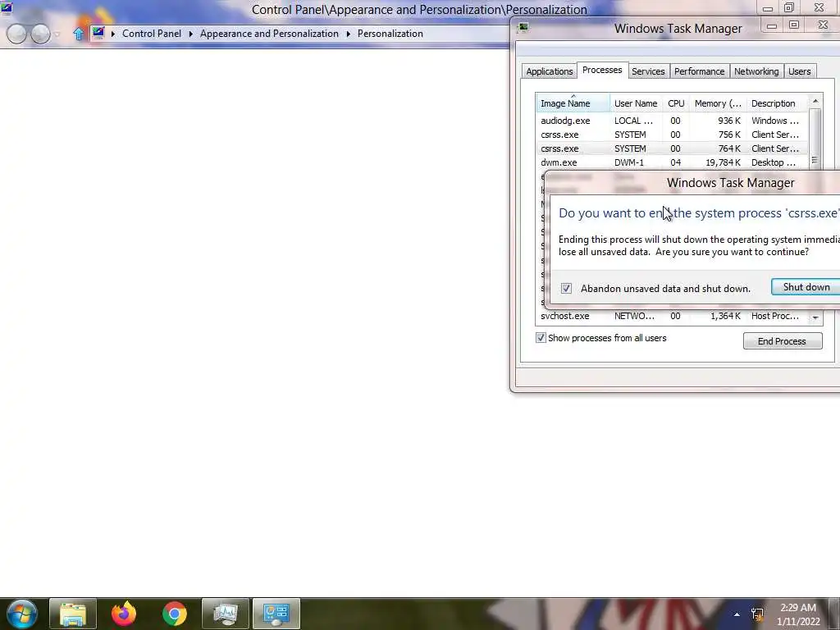Click the Control Panel window title icon

[7, 7]
